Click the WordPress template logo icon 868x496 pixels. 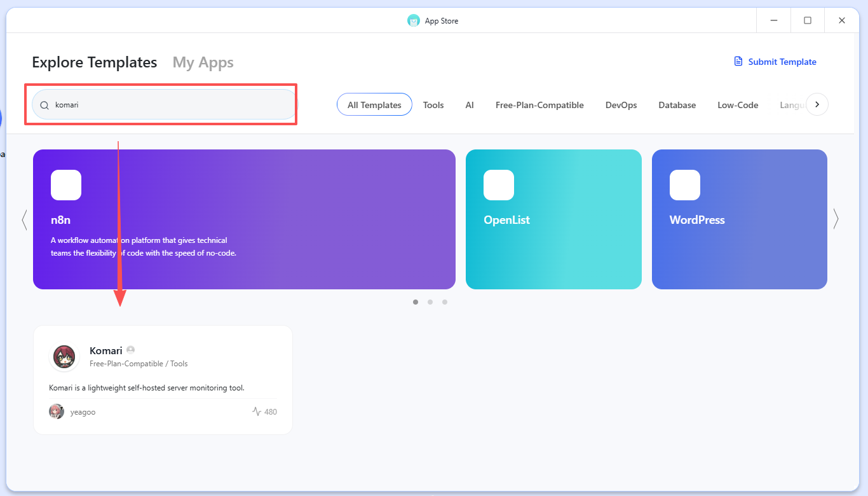click(685, 185)
